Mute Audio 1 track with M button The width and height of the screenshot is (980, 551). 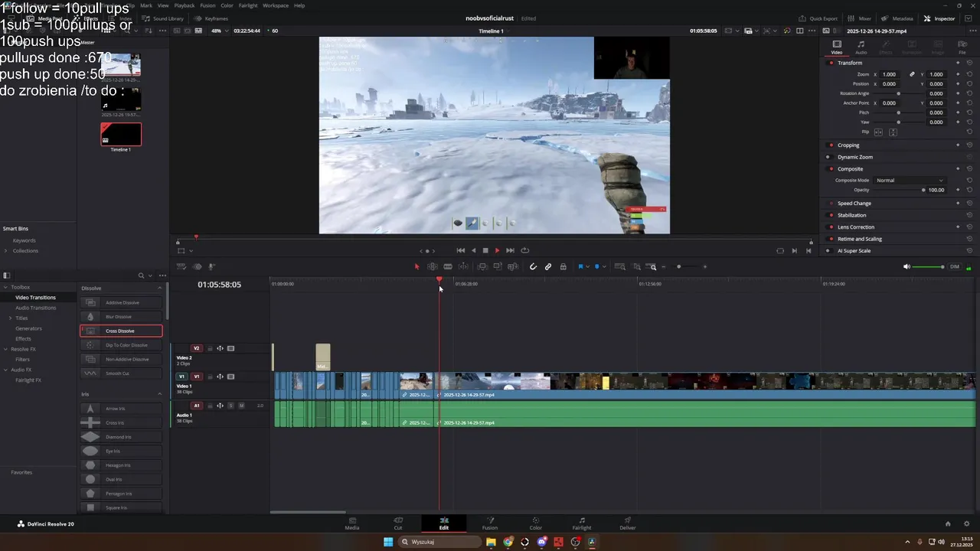[241, 406]
